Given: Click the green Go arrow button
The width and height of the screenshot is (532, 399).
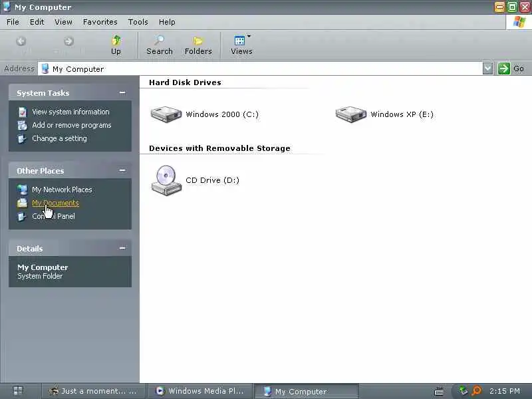Looking at the screenshot, I should [504, 68].
